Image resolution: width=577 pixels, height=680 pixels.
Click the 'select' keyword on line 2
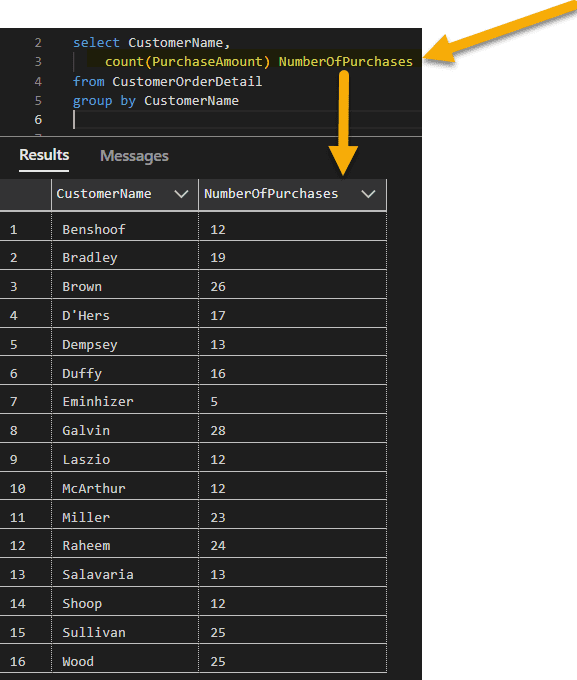[96, 42]
